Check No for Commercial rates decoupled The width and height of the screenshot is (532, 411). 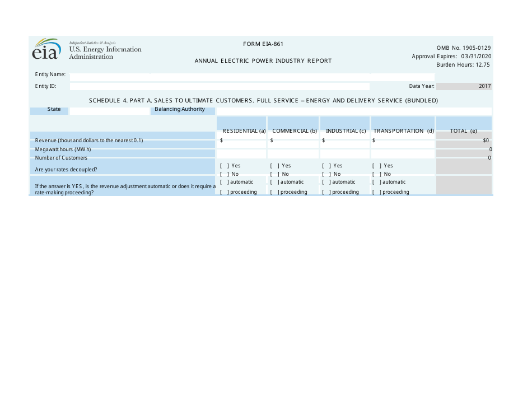click(274, 174)
